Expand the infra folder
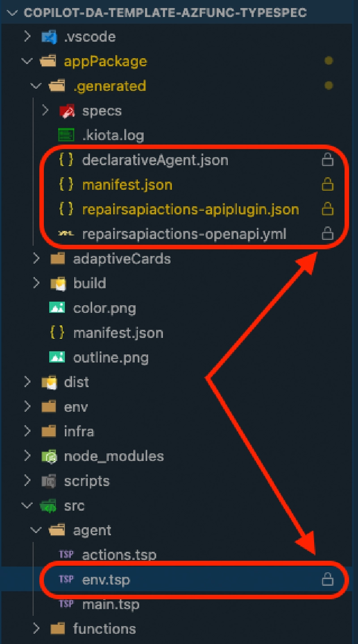Image resolution: width=358 pixels, height=644 pixels. click(27, 431)
